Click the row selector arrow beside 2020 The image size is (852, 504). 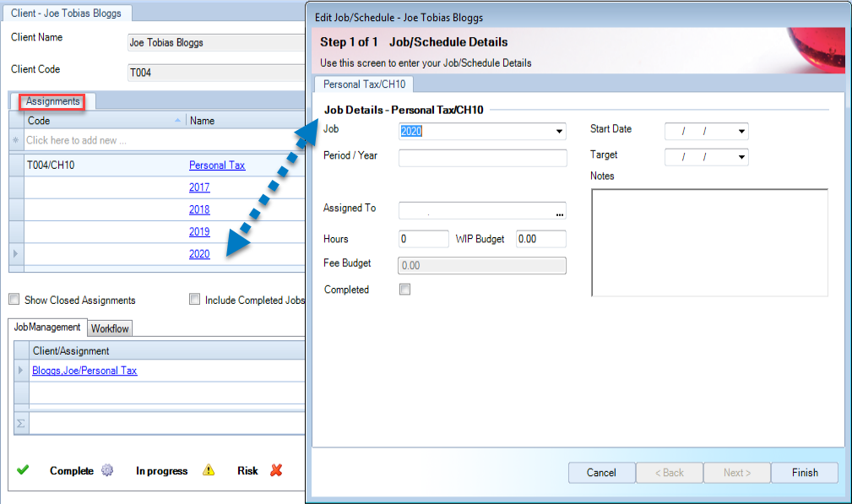[16, 253]
